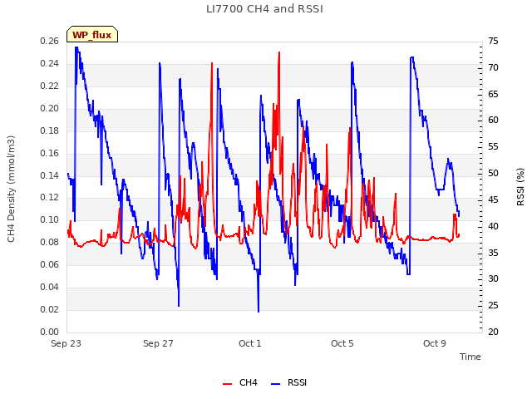Click the 0.20 left axis tick label
The width and height of the screenshot is (532, 399).
50,108
